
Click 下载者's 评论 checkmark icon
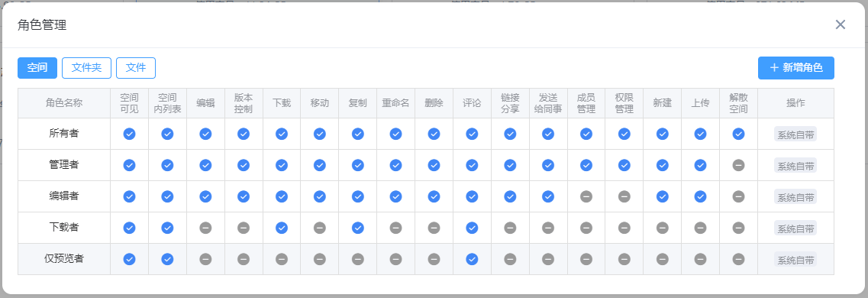pos(472,228)
